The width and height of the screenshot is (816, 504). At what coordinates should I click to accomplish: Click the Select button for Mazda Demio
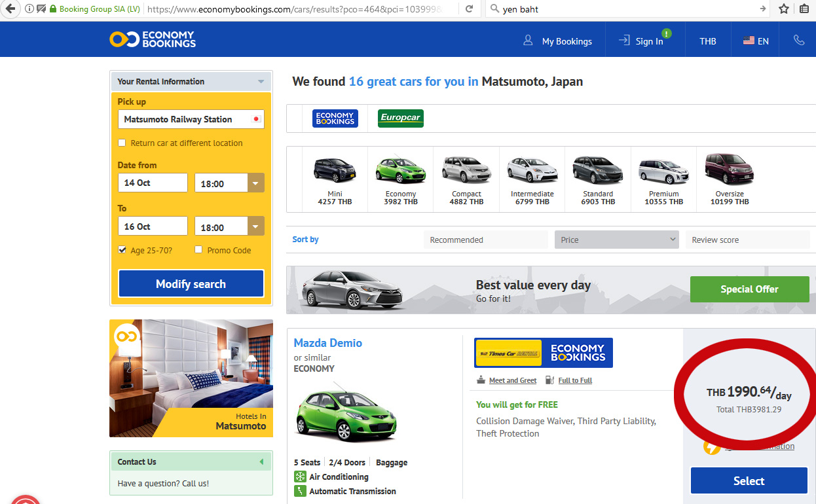[x=749, y=480]
